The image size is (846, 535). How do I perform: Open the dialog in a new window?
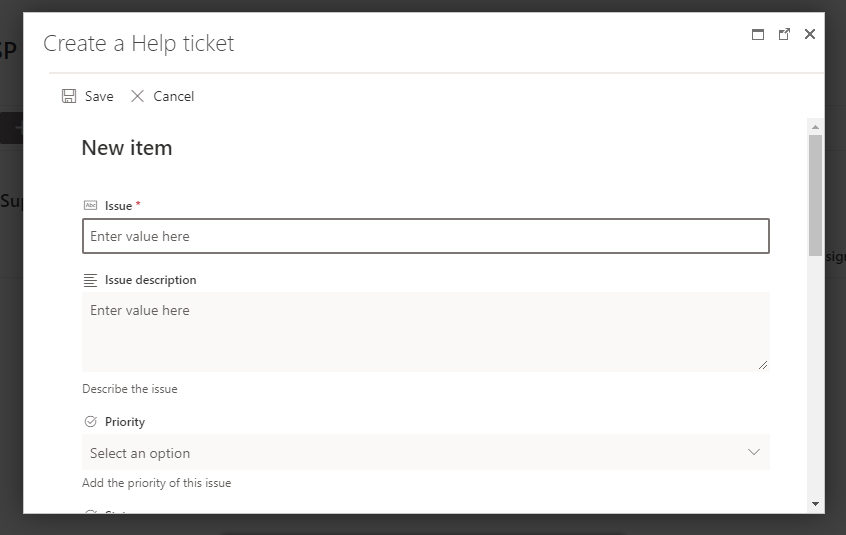784,34
